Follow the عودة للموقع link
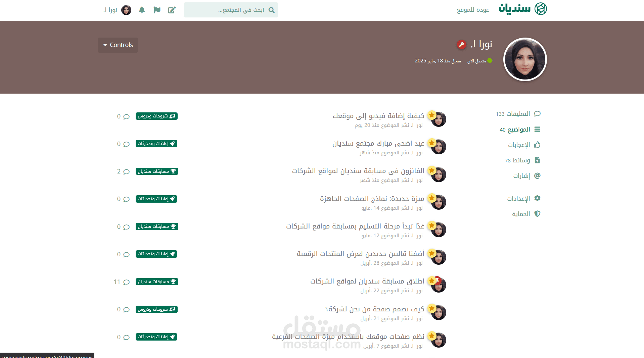 click(x=473, y=10)
